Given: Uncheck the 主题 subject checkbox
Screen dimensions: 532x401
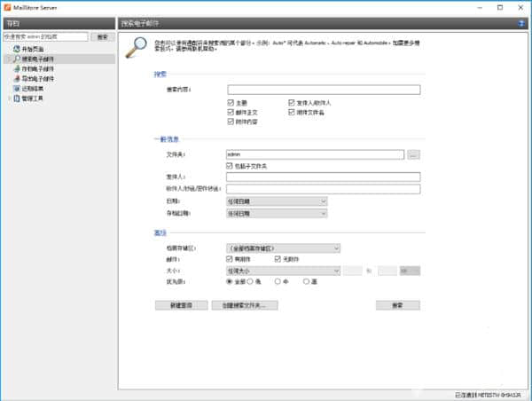Looking at the screenshot, I should [x=231, y=103].
